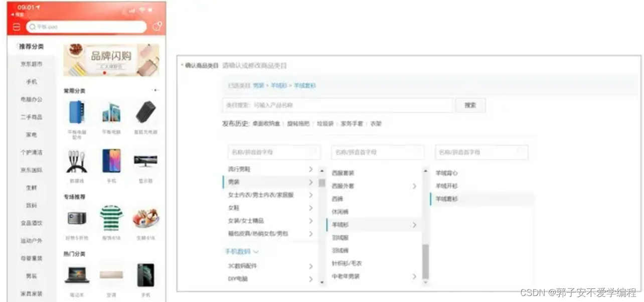Click 男装 in the selected-category breadcrumb
644x302 pixels.
coord(258,86)
